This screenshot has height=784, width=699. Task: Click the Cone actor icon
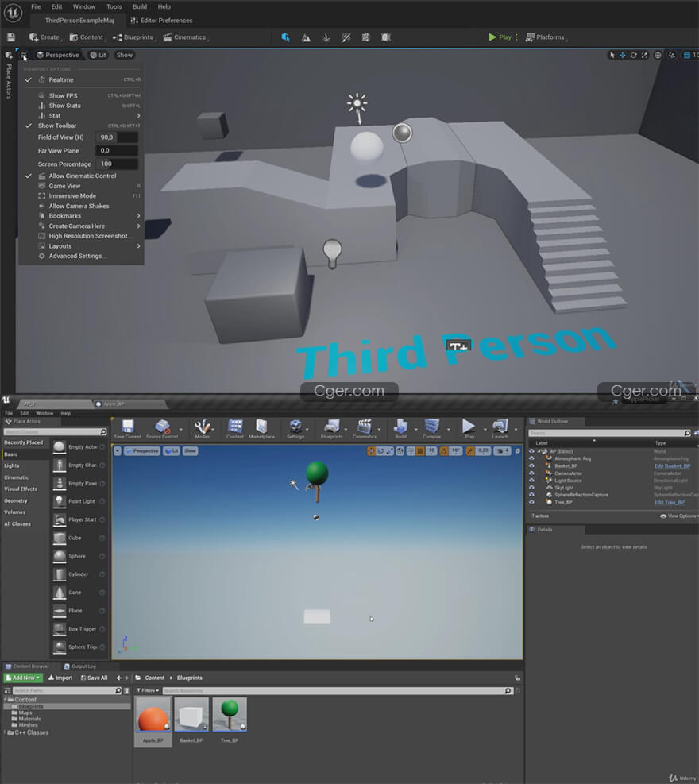click(60, 593)
